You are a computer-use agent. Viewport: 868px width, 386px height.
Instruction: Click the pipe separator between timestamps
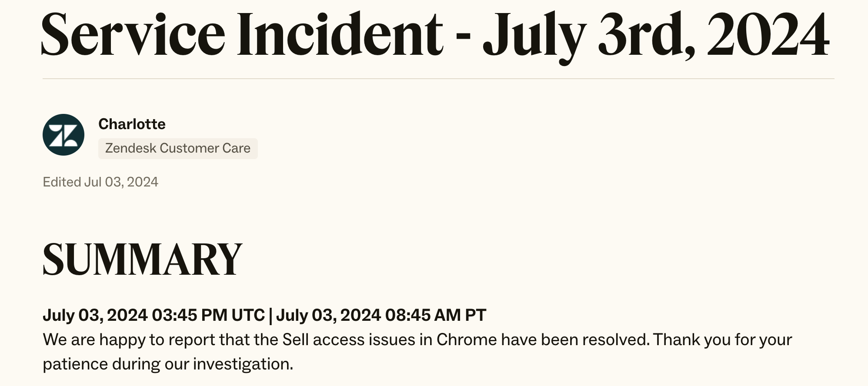[x=270, y=315]
